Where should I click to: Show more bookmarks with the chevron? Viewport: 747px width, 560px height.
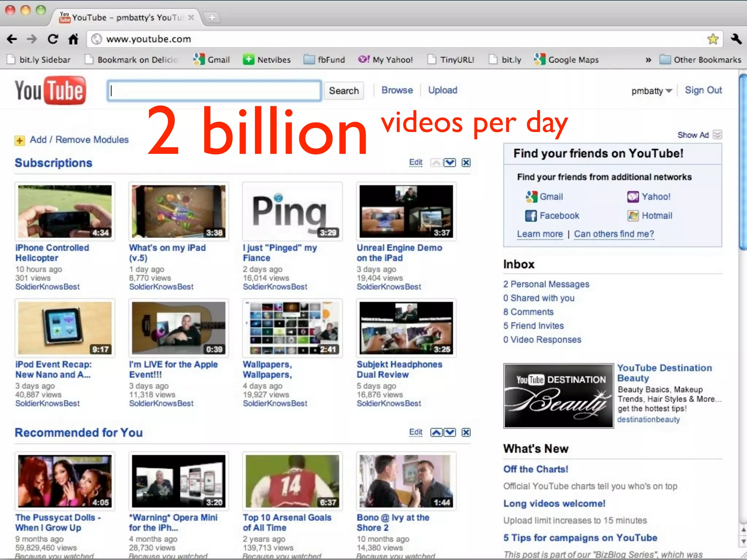pyautogui.click(x=648, y=60)
